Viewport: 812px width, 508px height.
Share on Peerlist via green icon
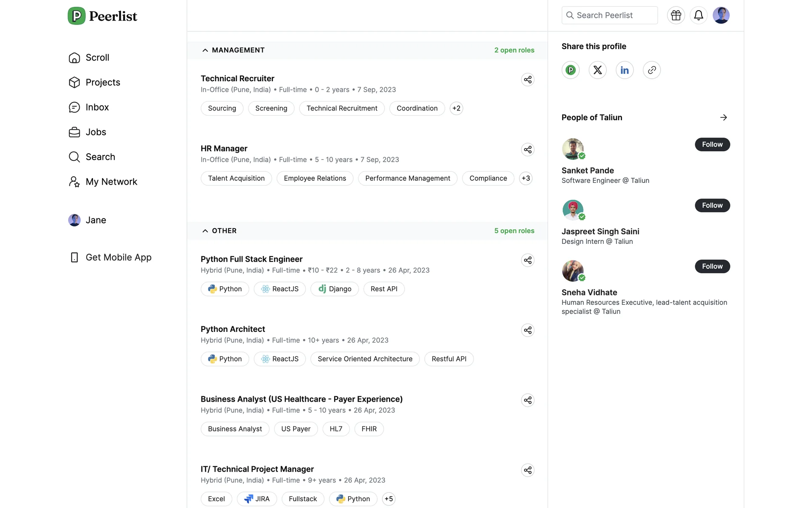pyautogui.click(x=570, y=70)
